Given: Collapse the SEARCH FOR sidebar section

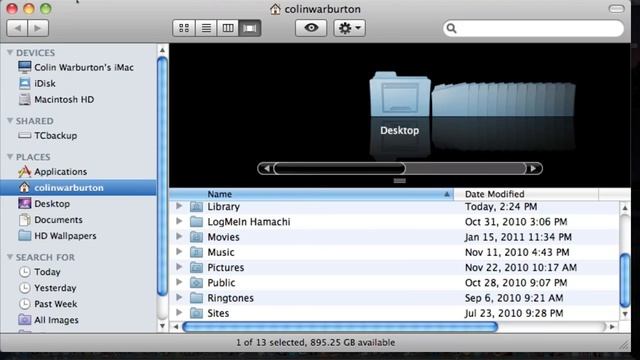Looking at the screenshot, I should (x=10, y=257).
